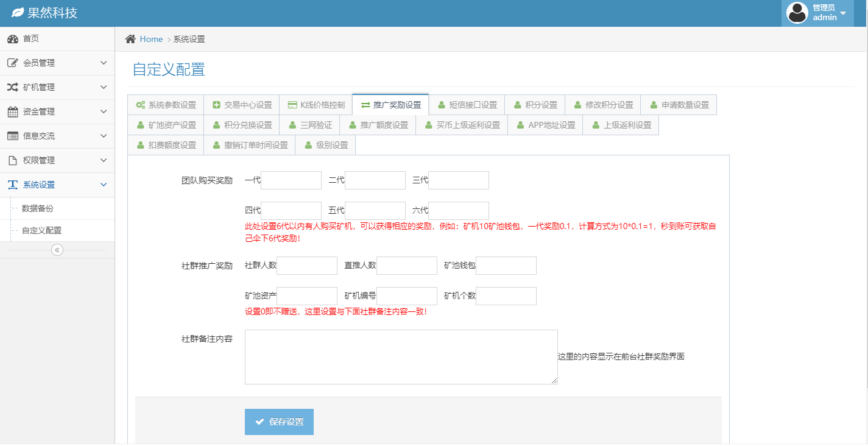Click the dashboard icon next to 首页
Screen dimensions: 868x446
[12, 39]
